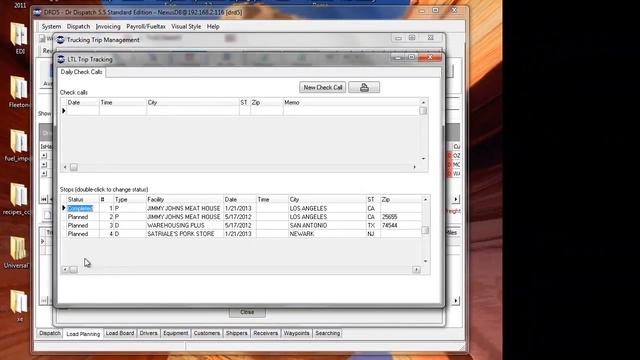The image size is (640, 360).
Task: Switch to the Searching bottom tab
Action: (x=327, y=333)
